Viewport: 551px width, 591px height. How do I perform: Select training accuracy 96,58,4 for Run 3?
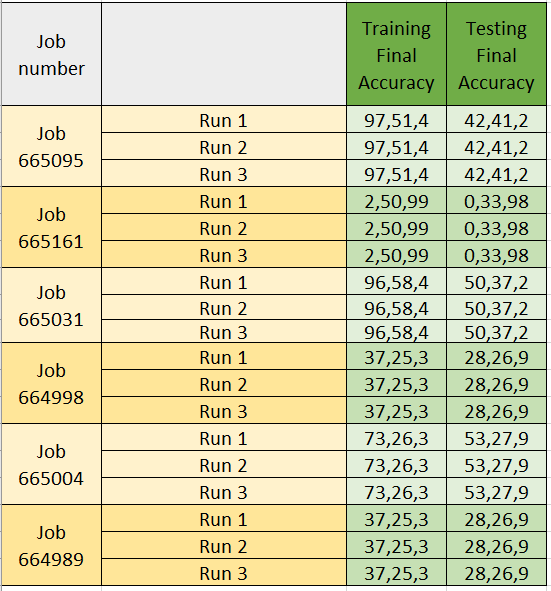[x=396, y=331]
